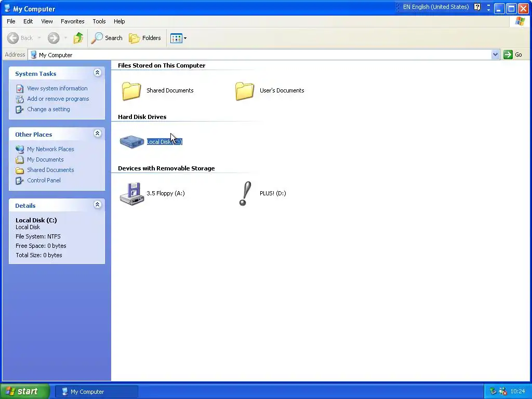Click the Shared Documents folder label
532x399 pixels.
point(170,90)
